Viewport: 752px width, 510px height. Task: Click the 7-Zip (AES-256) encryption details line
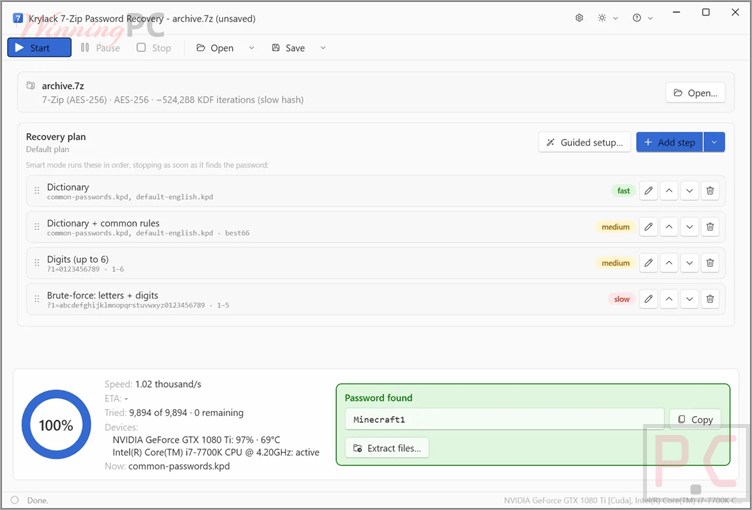[173, 100]
